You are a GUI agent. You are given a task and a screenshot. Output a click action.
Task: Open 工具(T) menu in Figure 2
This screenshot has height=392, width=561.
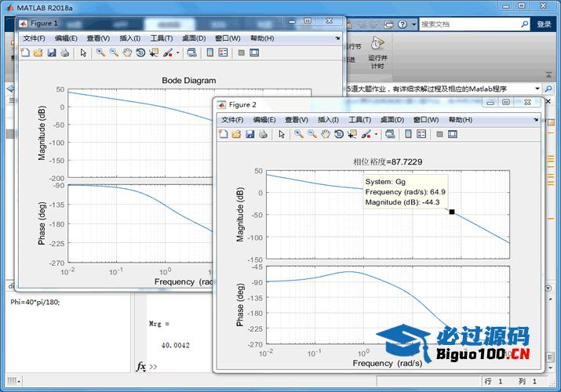(x=359, y=120)
